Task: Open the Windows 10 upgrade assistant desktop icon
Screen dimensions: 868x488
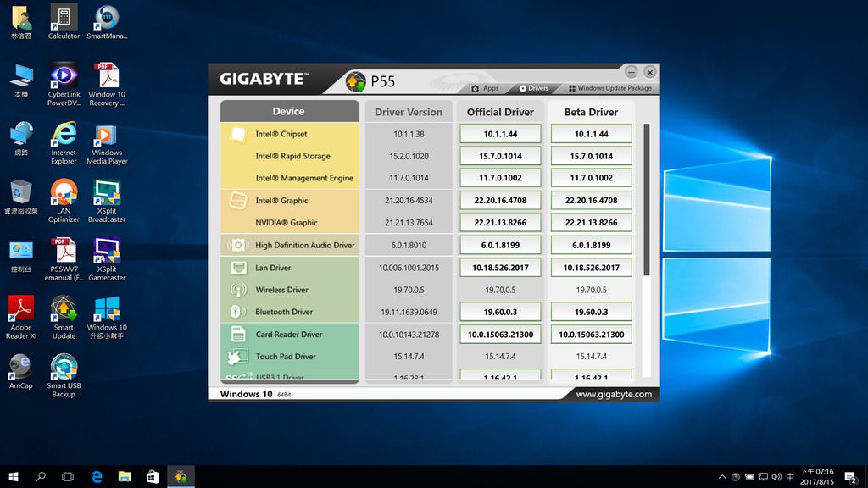Action: [x=107, y=318]
